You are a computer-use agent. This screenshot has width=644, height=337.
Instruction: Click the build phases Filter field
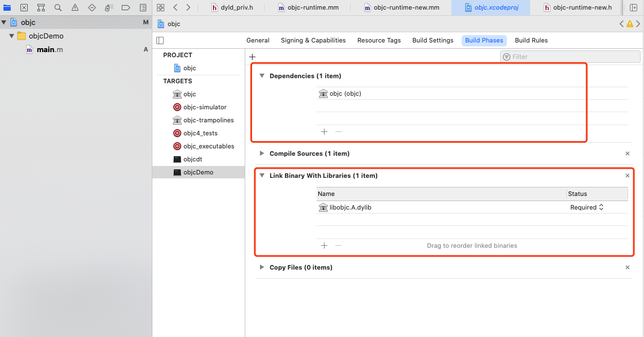tap(570, 57)
